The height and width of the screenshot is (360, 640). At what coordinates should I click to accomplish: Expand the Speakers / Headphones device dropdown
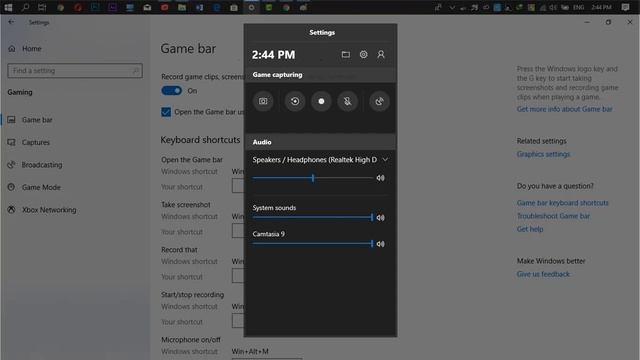[385, 160]
